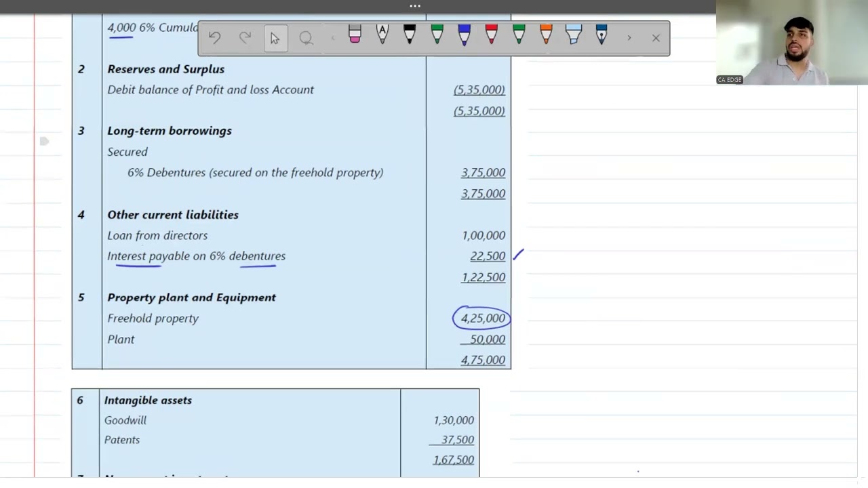Click the 'Goodwill' row label
The height and width of the screenshot is (488, 868).
tap(125, 420)
